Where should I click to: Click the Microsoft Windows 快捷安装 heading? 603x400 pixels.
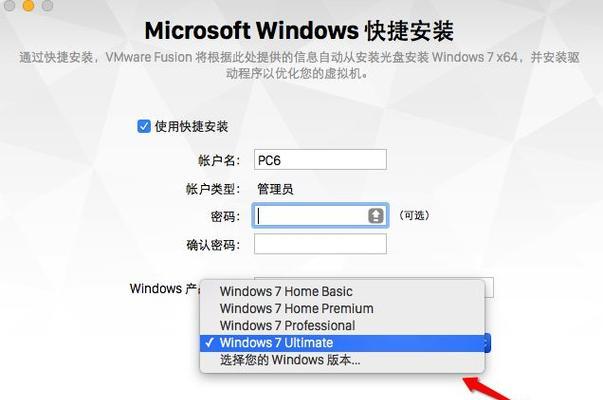[x=299, y=31]
